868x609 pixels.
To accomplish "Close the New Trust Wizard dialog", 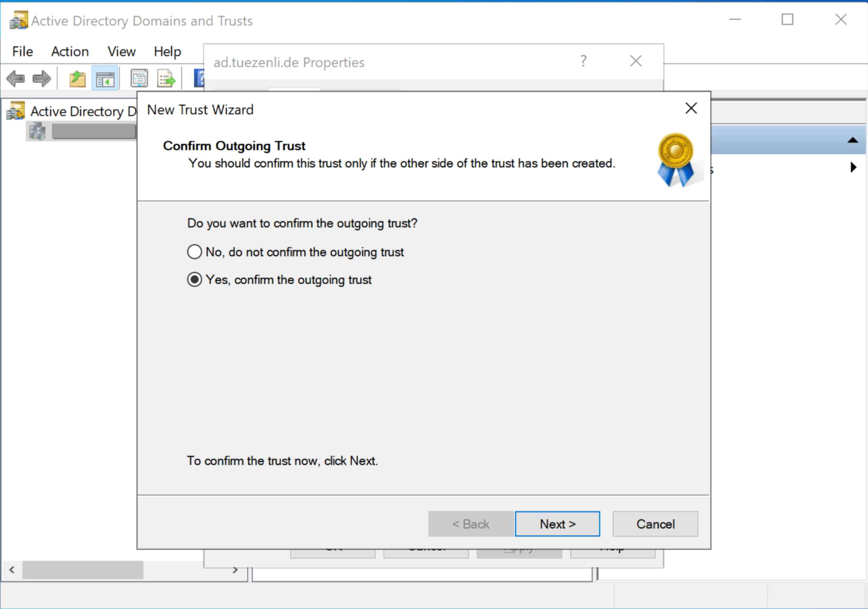I will tap(691, 108).
